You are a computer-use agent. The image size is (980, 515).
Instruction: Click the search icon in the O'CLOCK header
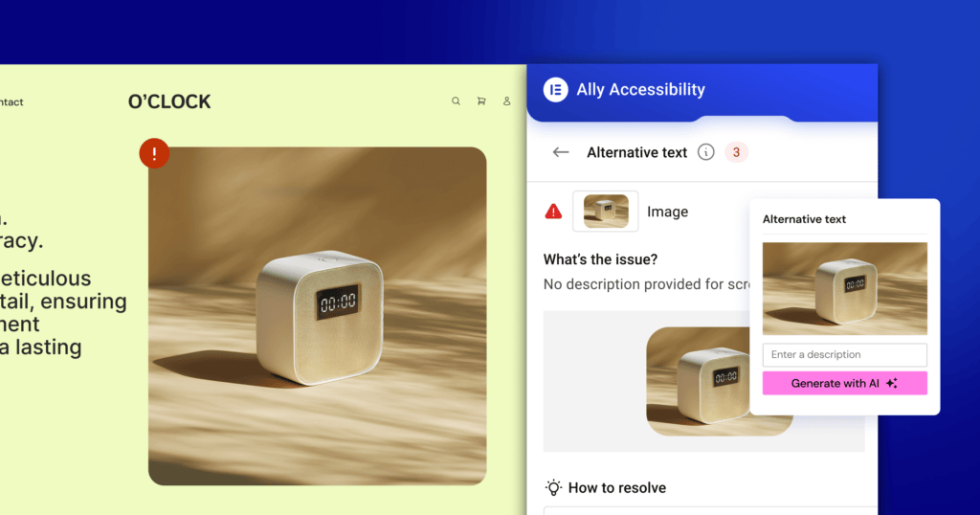456,101
